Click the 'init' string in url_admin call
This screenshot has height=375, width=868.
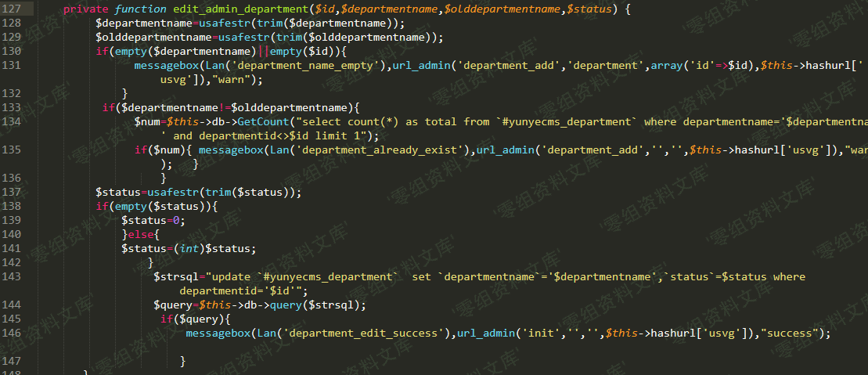538,333
